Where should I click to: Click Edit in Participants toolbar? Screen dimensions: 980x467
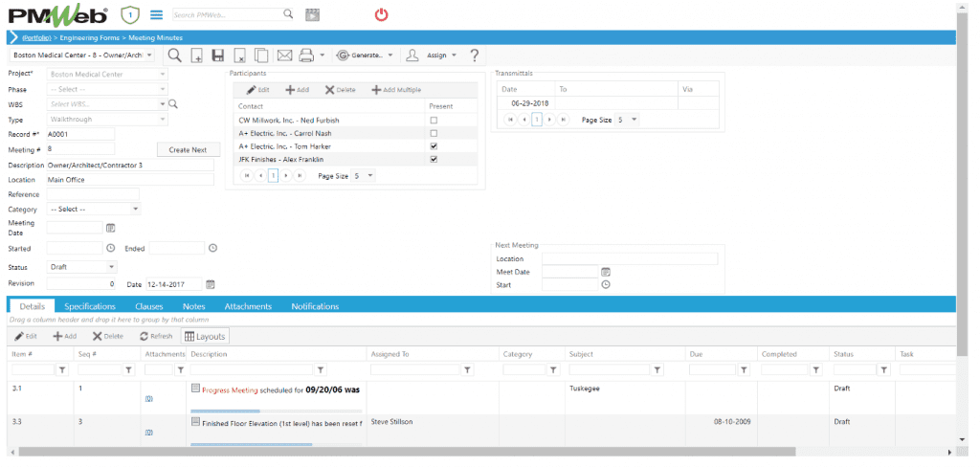(258, 89)
